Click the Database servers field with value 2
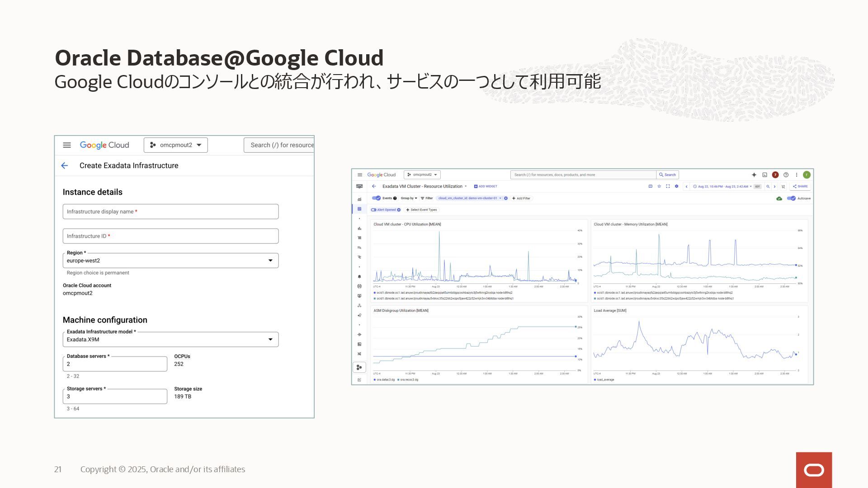The image size is (868, 488). [115, 364]
